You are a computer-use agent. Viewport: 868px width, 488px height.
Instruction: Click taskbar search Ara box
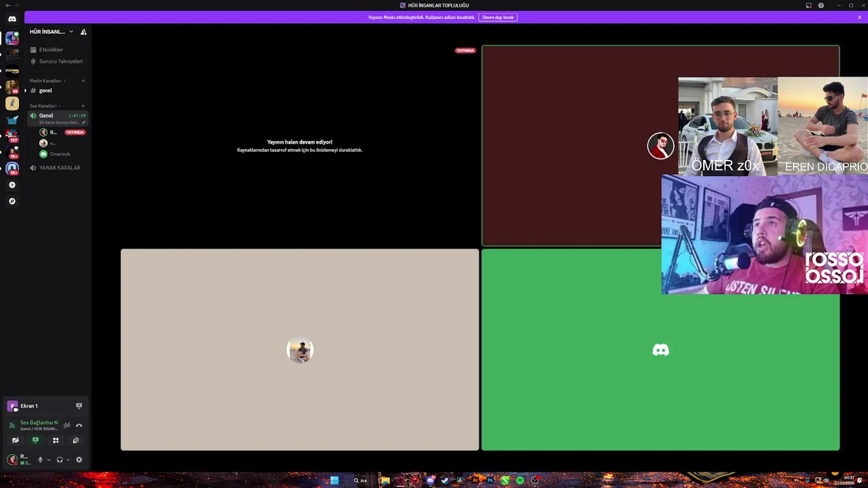360,481
